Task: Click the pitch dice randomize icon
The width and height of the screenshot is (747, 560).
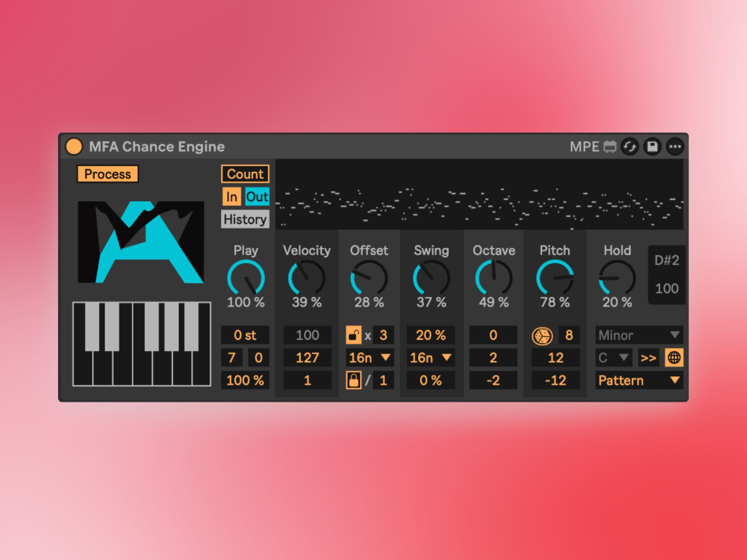Action: tap(542, 336)
